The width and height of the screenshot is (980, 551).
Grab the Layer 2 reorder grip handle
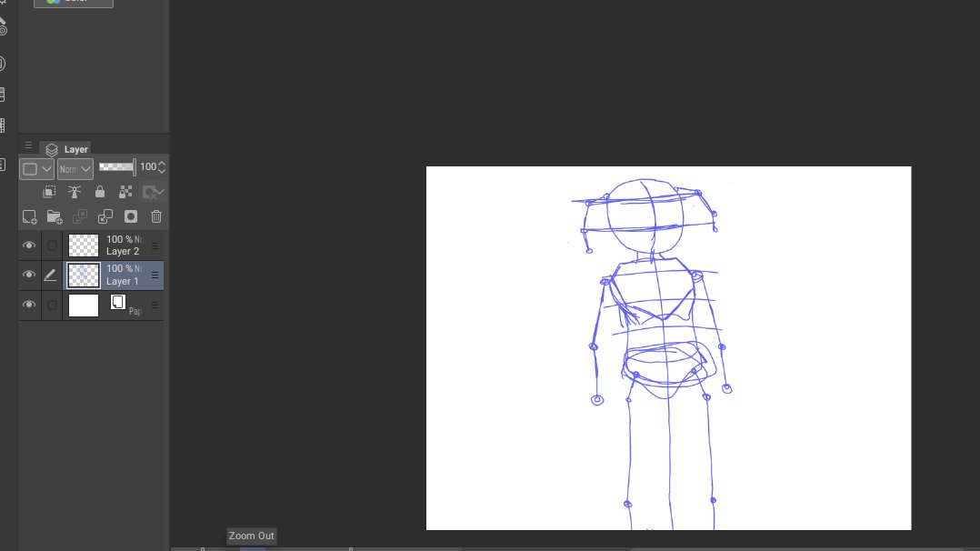(x=155, y=245)
